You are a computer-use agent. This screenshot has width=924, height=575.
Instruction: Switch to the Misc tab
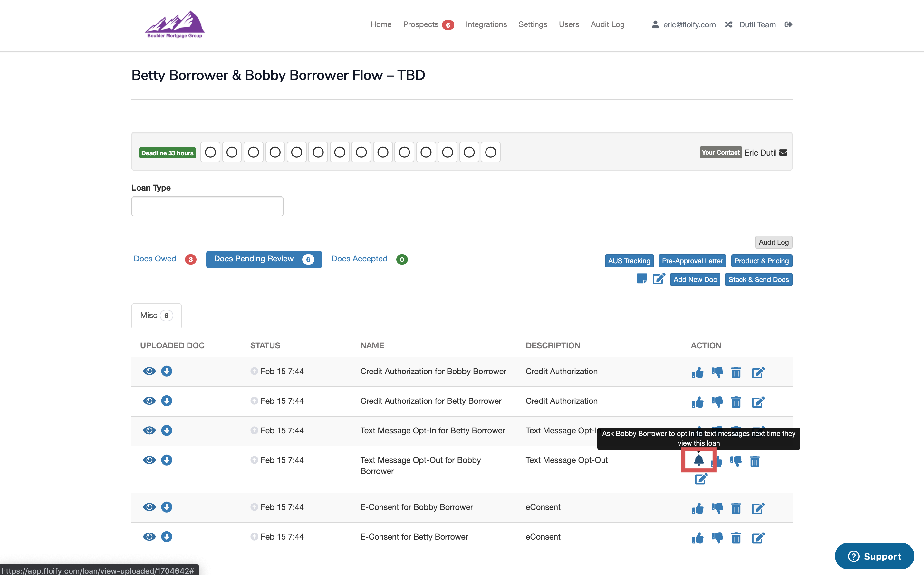pyautogui.click(x=156, y=315)
